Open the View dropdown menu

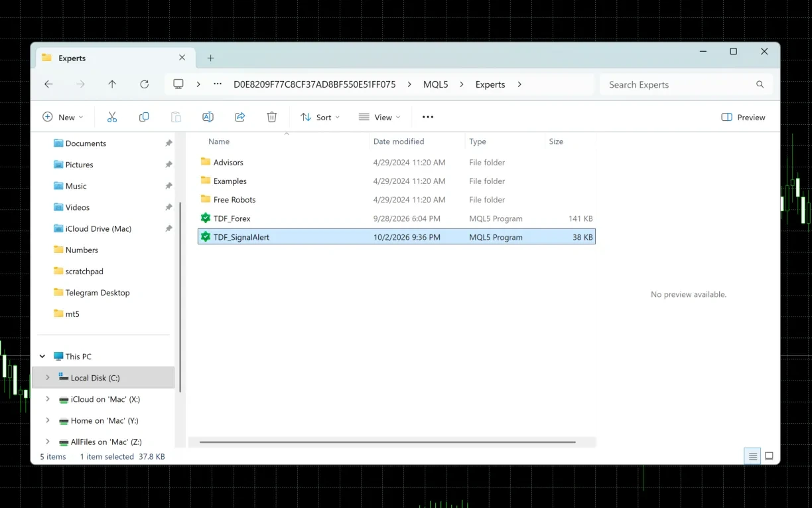pos(379,117)
